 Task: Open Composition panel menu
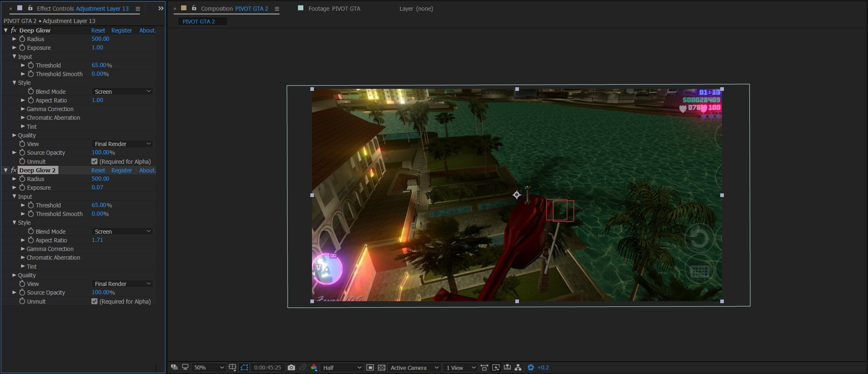(277, 9)
